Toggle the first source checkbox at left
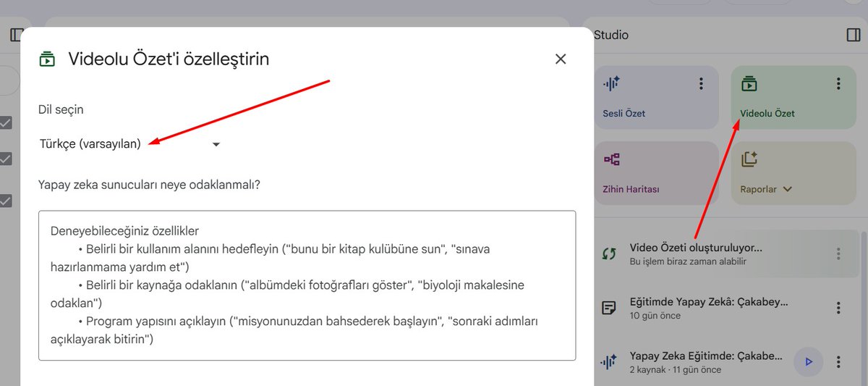This screenshot has height=386, width=868. click(x=6, y=123)
